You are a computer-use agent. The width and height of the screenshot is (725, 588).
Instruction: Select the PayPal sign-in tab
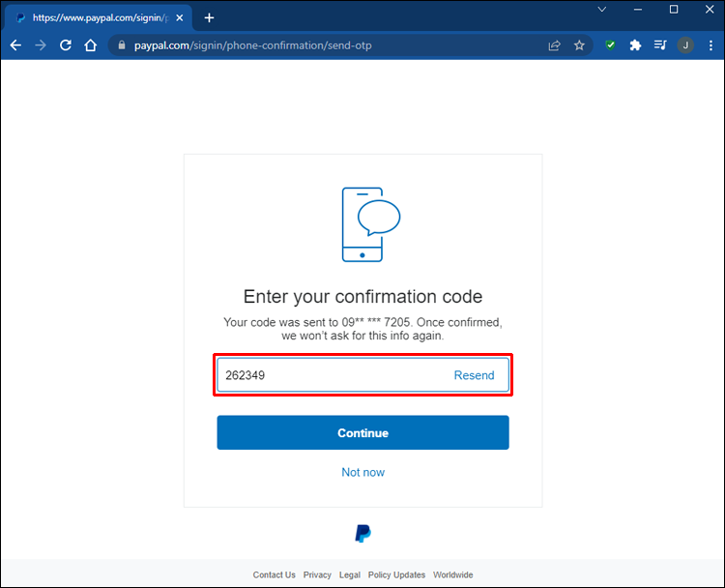[92, 17]
